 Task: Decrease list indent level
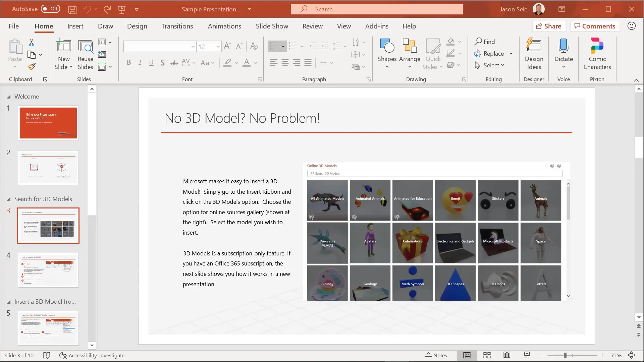pyautogui.click(x=313, y=46)
